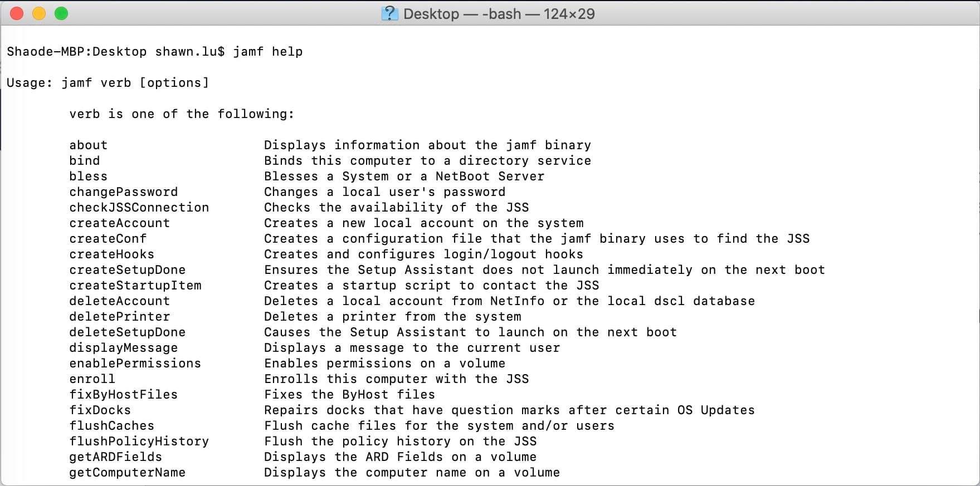Click the 'bind' verb in left column
980x486 pixels.
point(84,161)
